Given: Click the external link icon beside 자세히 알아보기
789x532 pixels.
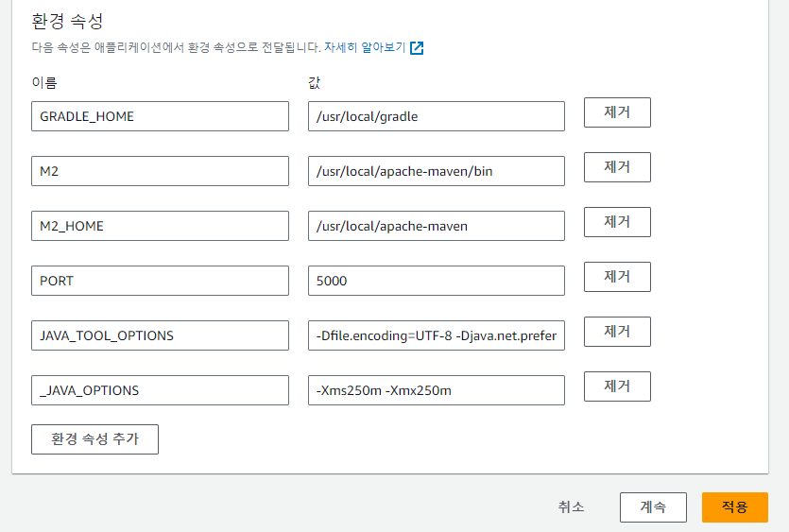Looking at the screenshot, I should click(417, 48).
